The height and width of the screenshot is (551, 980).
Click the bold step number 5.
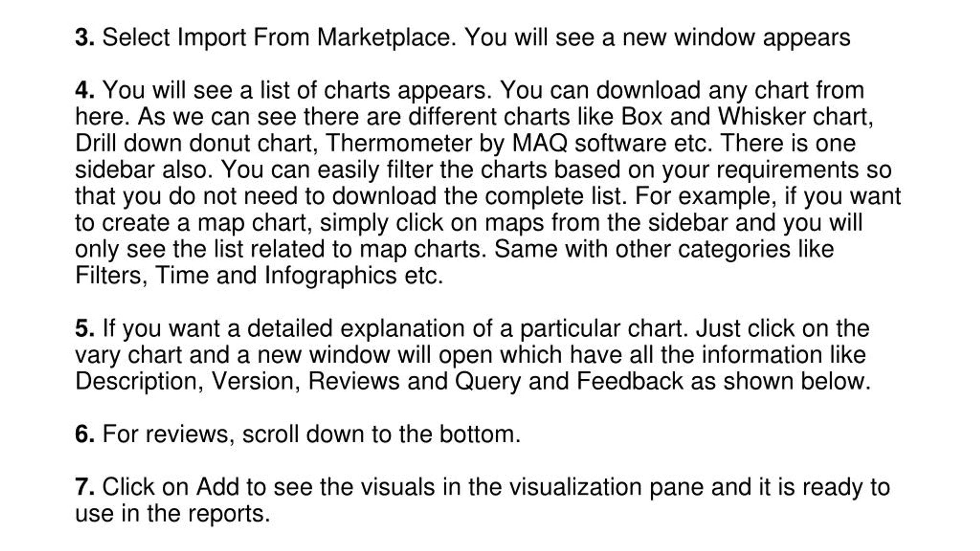point(85,329)
